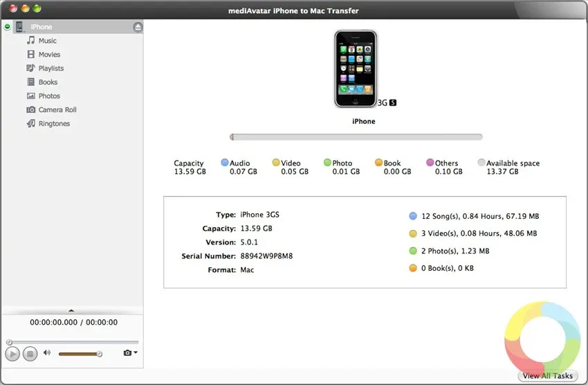This screenshot has width=588, height=385.
Task: Mute audio using the speaker icon
Action: point(47,352)
